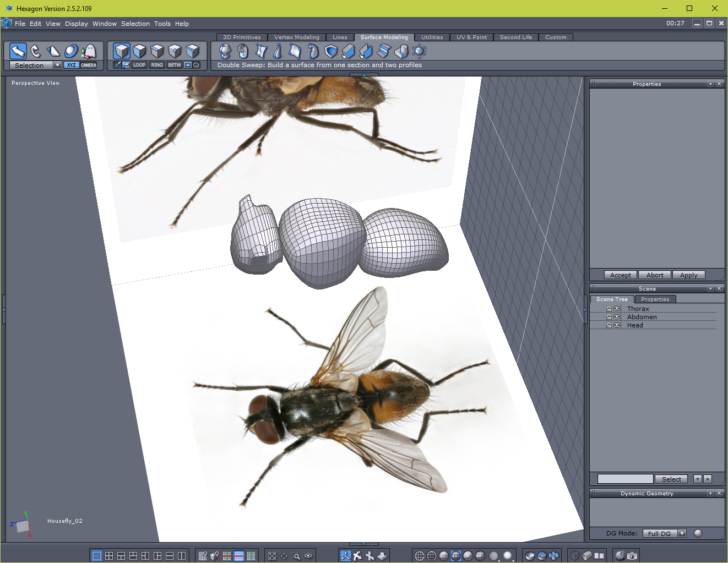Viewport: 728px width, 563px height.
Task: Activate the LOOP selection button
Action: tap(139, 65)
